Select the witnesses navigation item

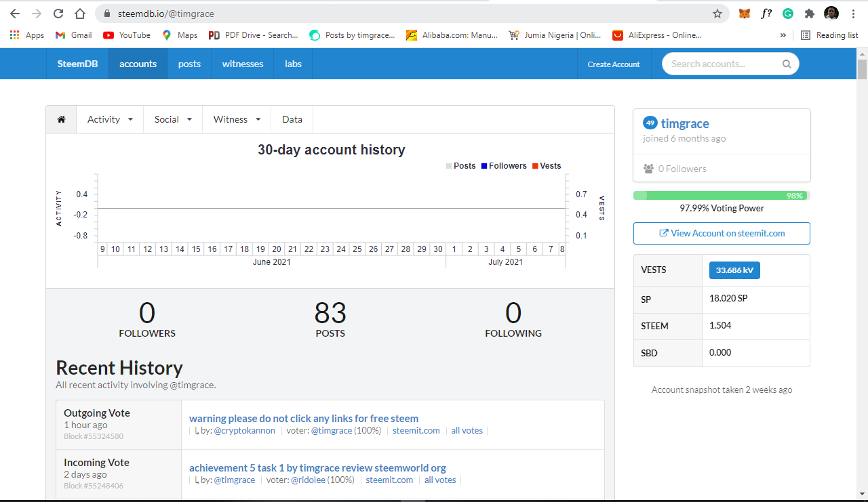point(243,64)
